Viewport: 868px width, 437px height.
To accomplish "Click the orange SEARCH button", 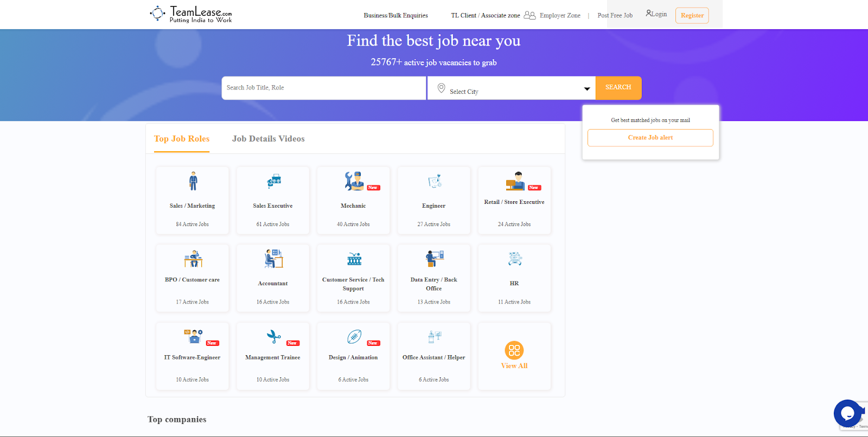I will coord(618,88).
